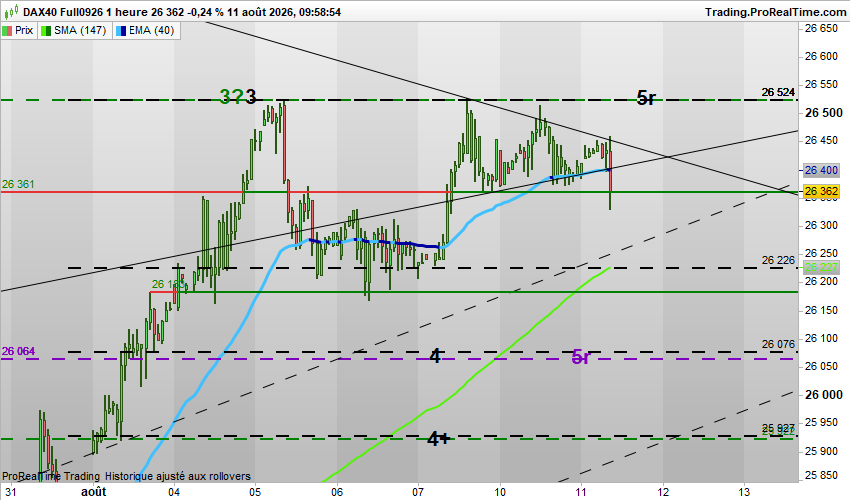Click the '4+' wave label
The image size is (850, 500).
[x=439, y=438]
